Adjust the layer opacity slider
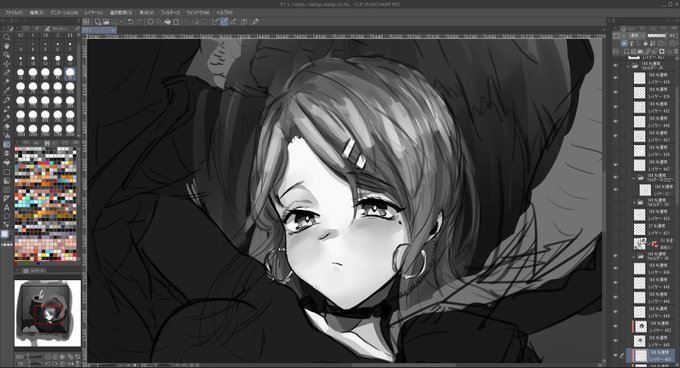680x368 pixels. 656,36
